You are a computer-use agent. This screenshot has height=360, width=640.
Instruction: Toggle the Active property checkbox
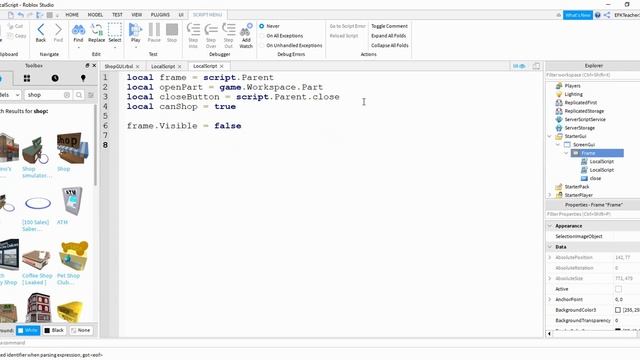tap(618, 289)
